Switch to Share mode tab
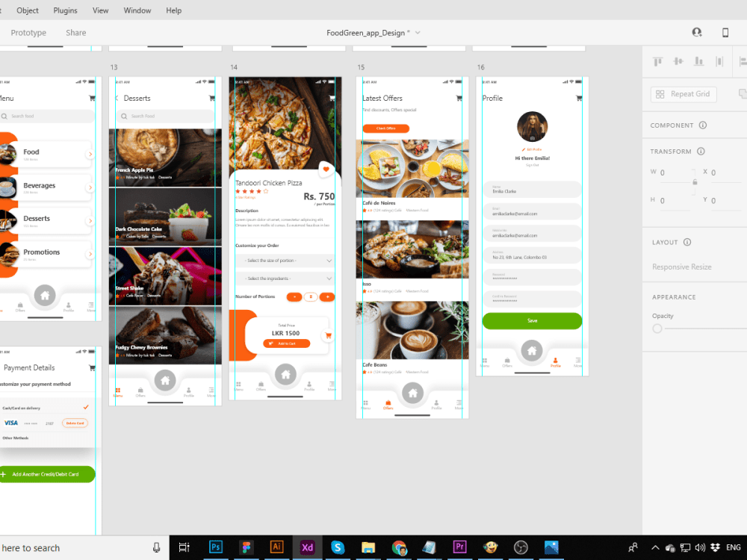747x560 pixels. (75, 33)
